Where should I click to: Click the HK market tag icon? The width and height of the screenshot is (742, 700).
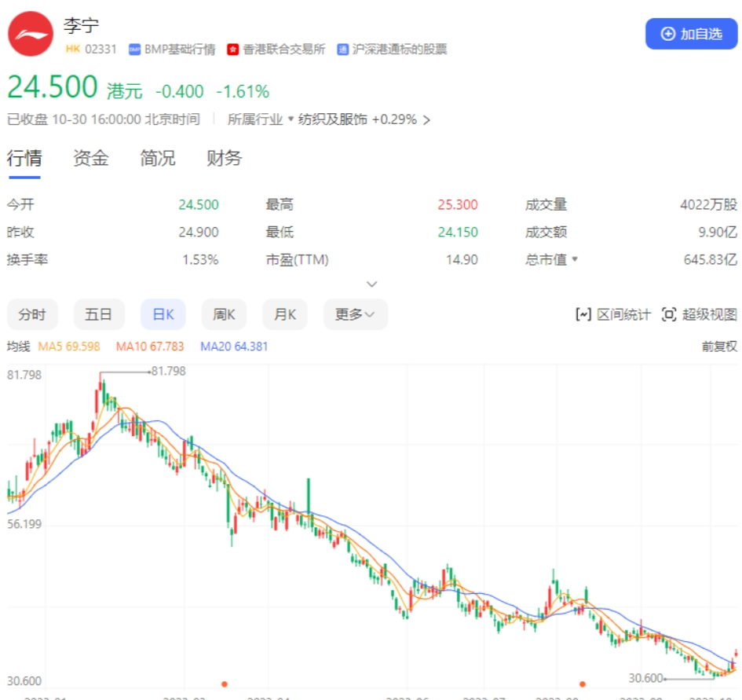[73, 49]
